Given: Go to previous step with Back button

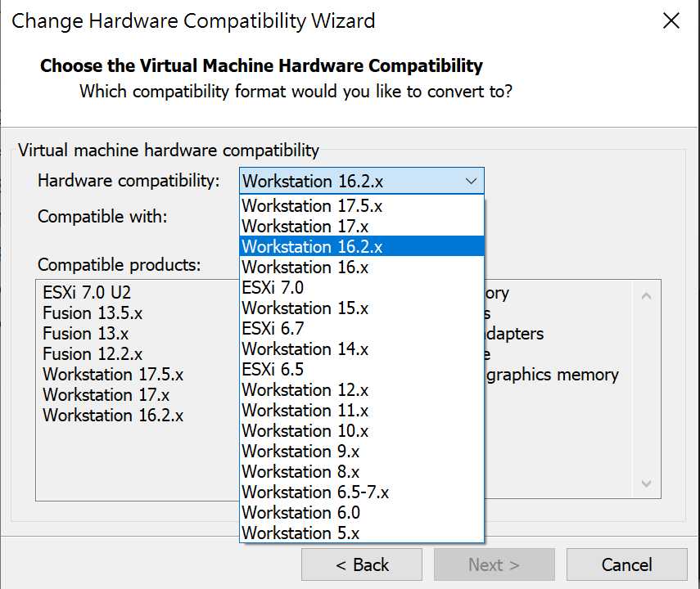Looking at the screenshot, I should 362,565.
